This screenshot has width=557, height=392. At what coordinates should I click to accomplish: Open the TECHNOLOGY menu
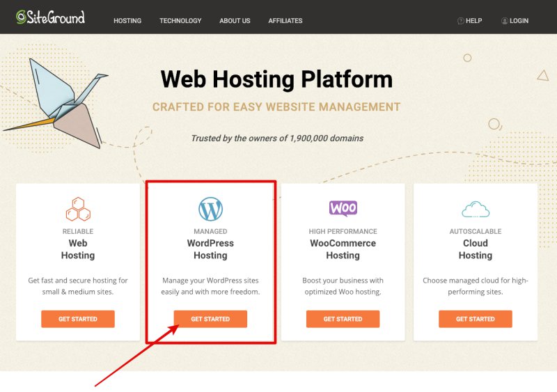point(180,21)
